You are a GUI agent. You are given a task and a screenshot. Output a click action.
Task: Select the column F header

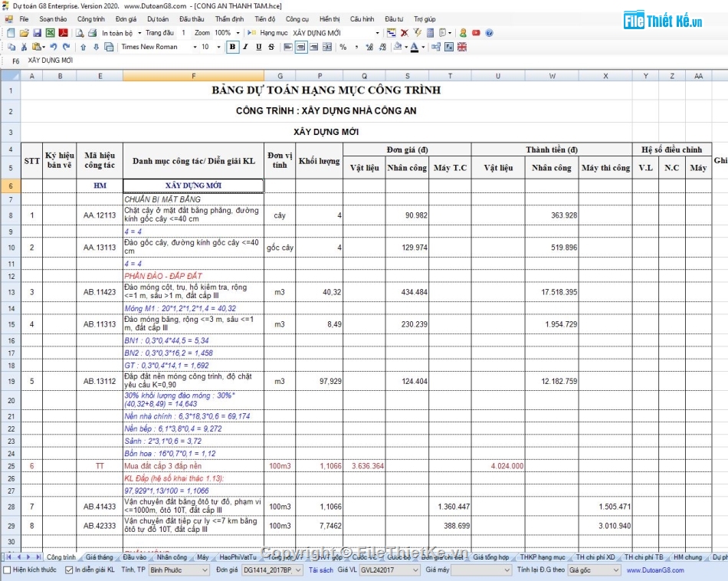(x=194, y=76)
